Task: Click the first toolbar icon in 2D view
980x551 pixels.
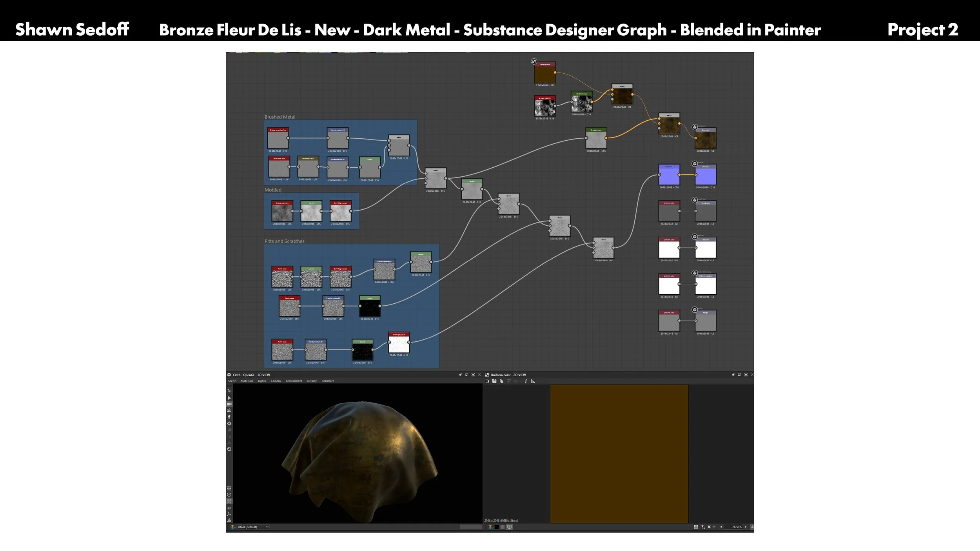Action: (487, 381)
